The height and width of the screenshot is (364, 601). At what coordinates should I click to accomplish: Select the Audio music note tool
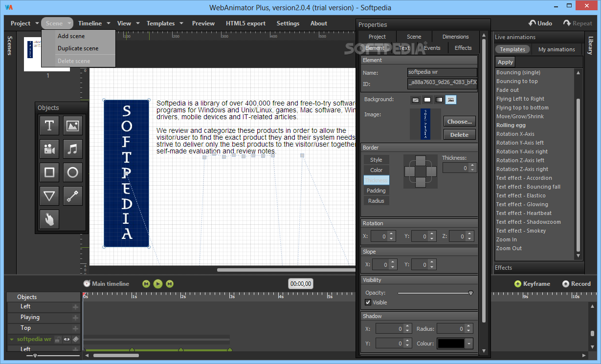(73, 149)
